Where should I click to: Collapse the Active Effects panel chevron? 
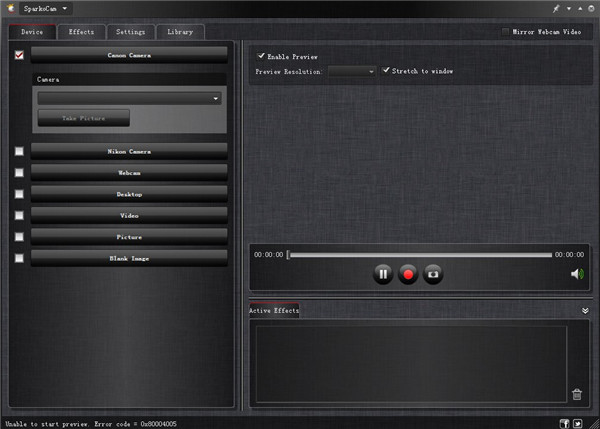coord(585,310)
